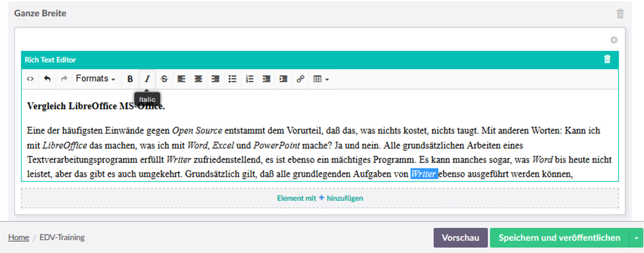Insert a numbered list
Screen dimensions: 644x253
(249, 79)
